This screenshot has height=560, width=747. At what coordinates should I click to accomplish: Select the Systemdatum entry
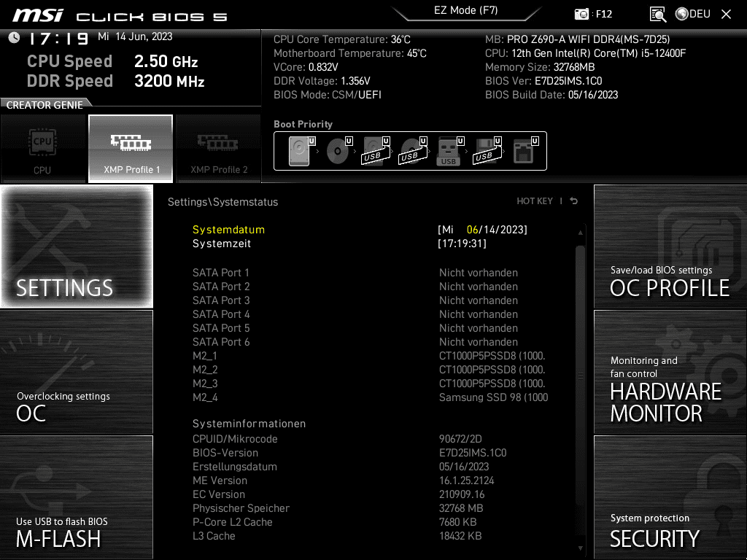click(x=228, y=230)
